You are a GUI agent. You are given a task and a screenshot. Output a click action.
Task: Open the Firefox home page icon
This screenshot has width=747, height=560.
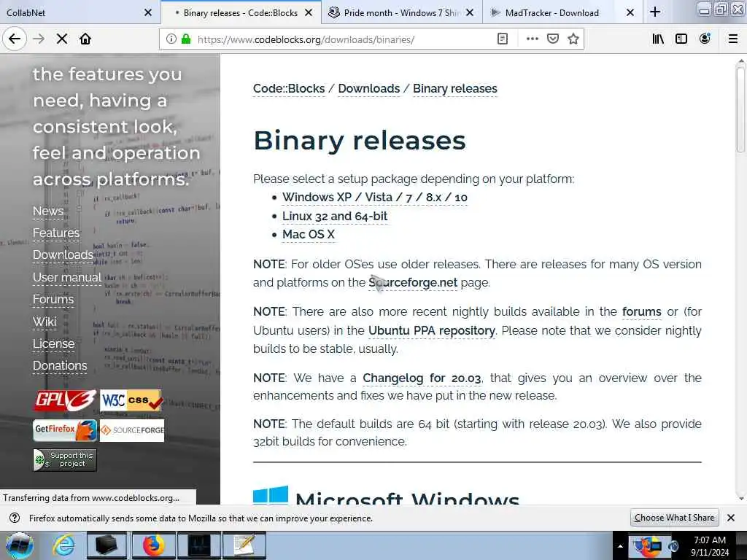(85, 39)
